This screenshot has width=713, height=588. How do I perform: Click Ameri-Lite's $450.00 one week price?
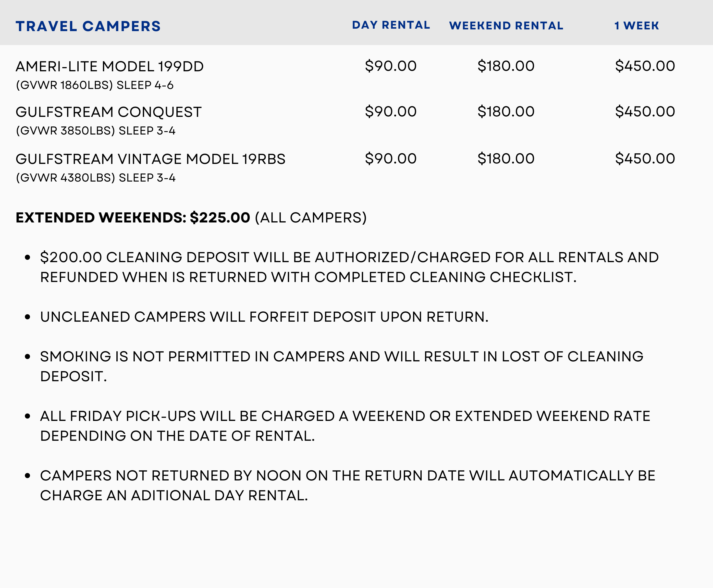pyautogui.click(x=645, y=66)
